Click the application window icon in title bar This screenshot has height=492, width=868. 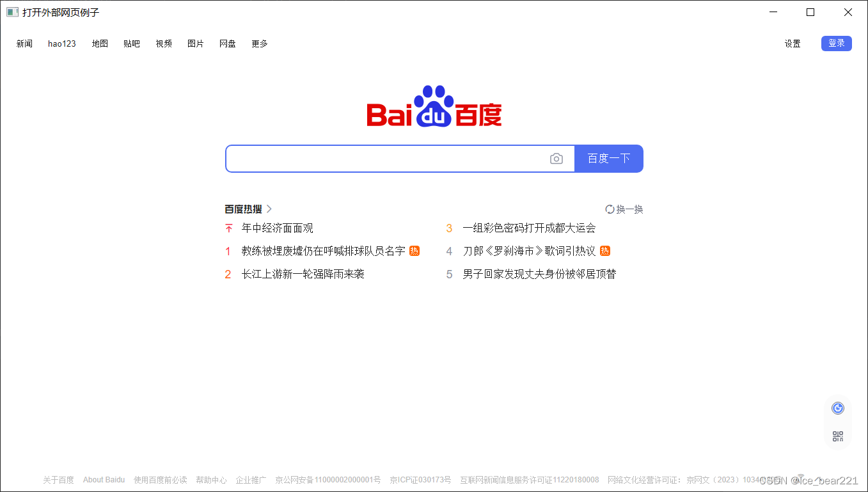pyautogui.click(x=12, y=12)
